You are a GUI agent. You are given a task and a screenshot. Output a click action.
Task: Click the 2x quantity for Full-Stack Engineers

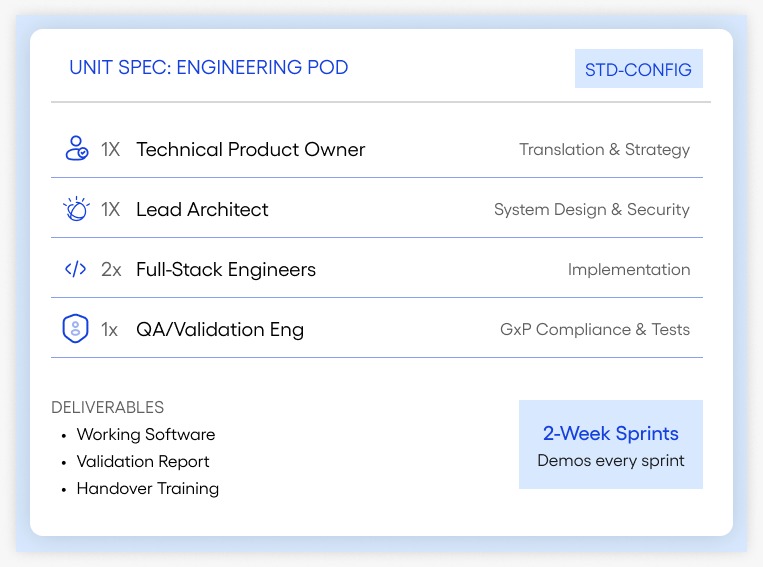pos(111,270)
